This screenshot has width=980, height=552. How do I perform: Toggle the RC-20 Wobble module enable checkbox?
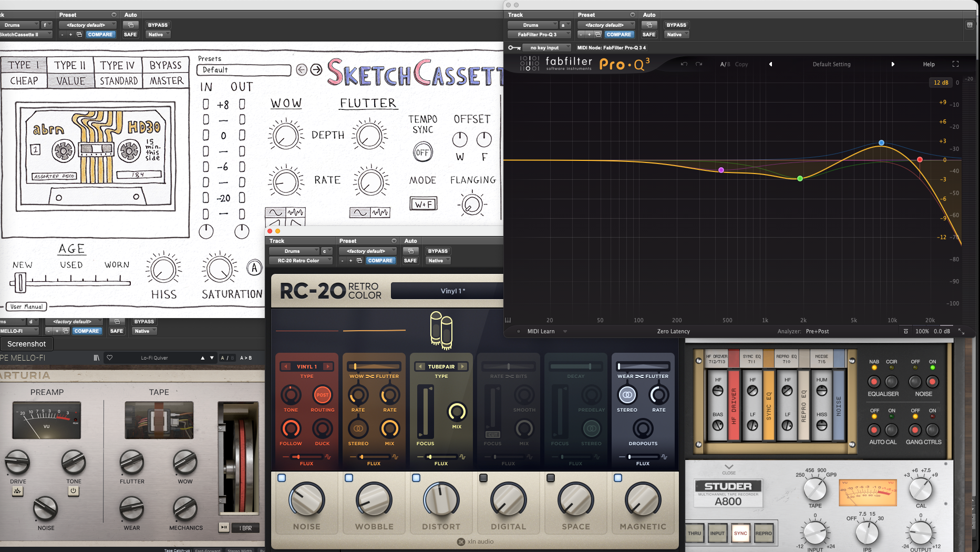(349, 478)
